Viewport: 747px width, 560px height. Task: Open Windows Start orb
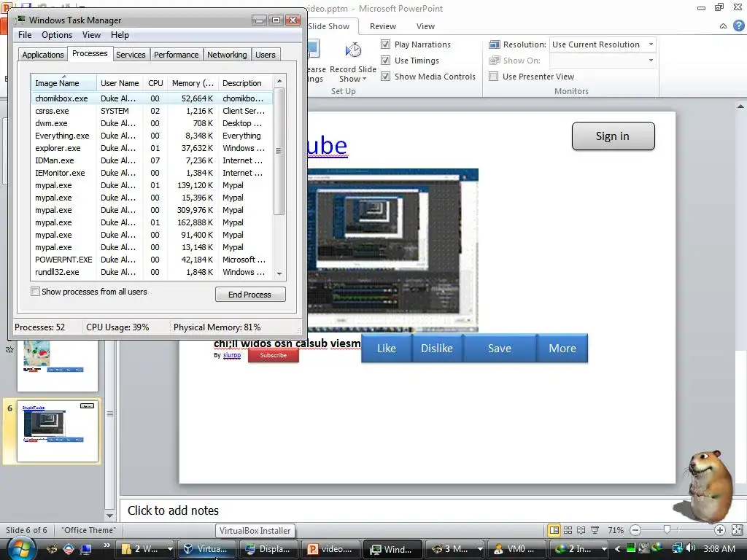pyautogui.click(x=21, y=548)
